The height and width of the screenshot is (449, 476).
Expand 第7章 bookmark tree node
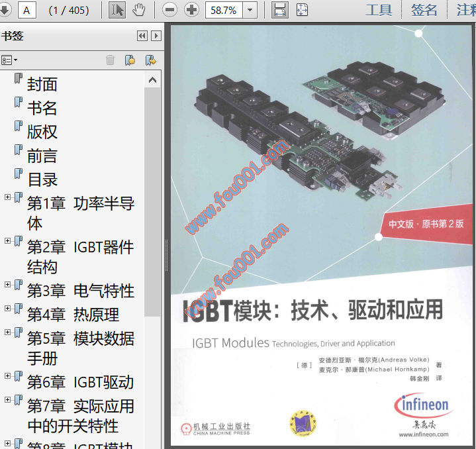coord(7,400)
